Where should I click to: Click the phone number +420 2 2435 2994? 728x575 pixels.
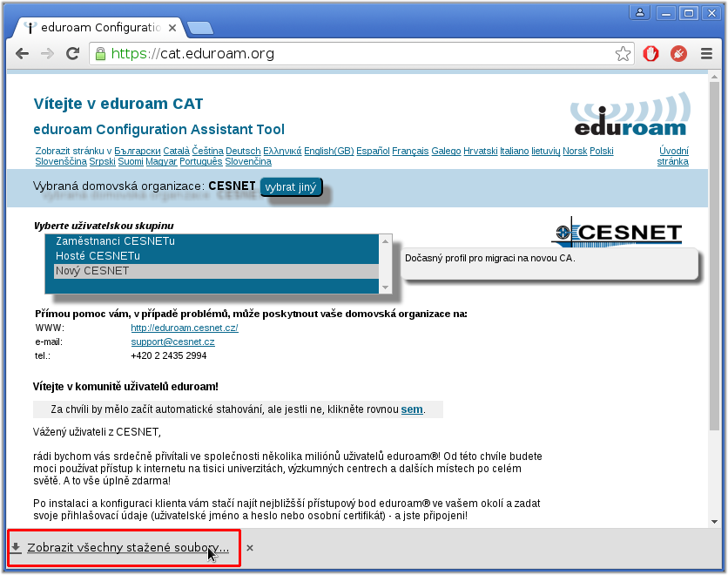pos(169,355)
